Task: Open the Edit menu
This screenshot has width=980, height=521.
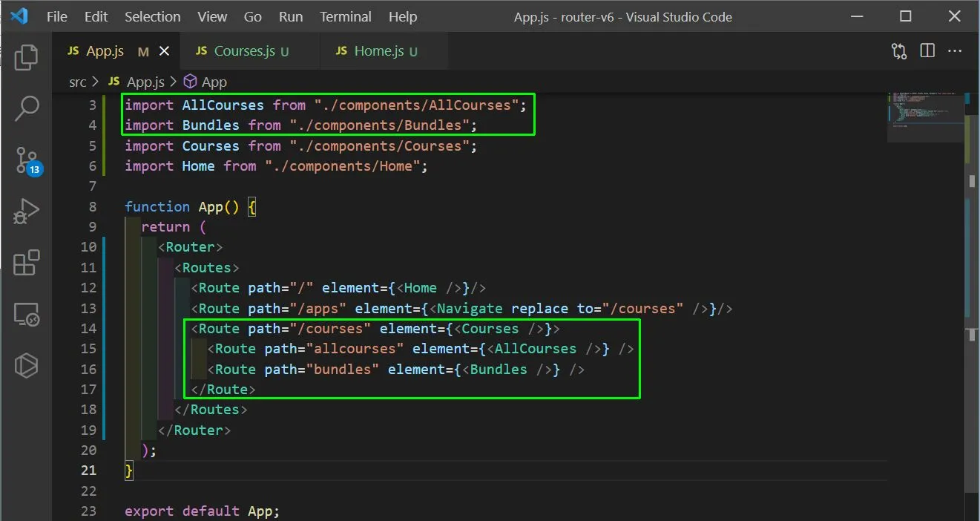Action: pos(96,16)
